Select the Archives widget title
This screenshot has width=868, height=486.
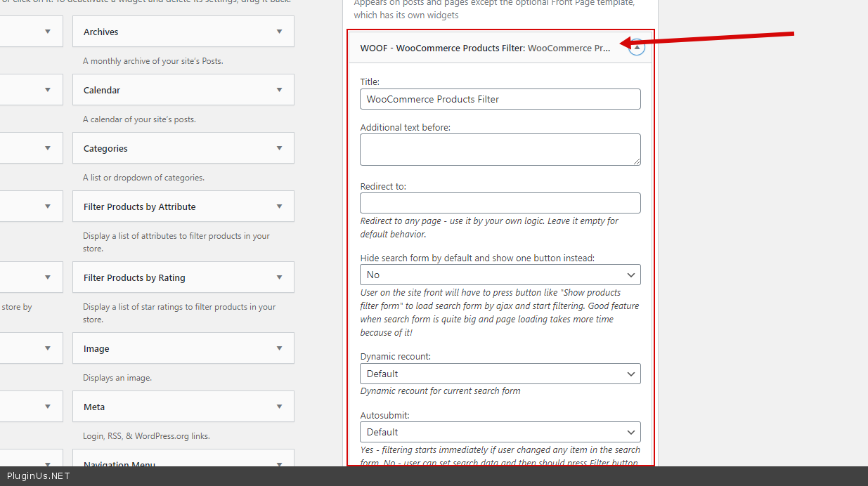[x=101, y=32]
